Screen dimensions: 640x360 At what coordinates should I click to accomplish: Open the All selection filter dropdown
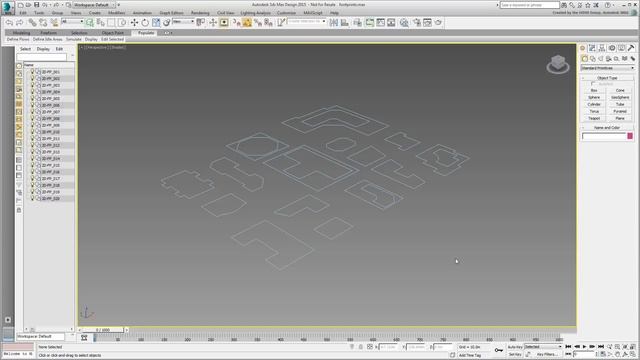tap(72, 22)
